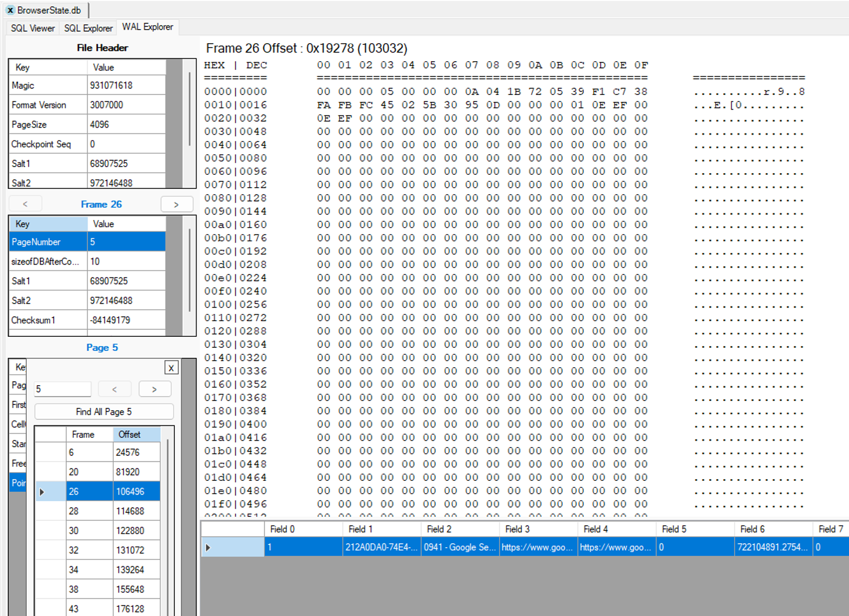Screen dimensions: 849x616
Task: Select the Magic header row
Action: [87, 85]
